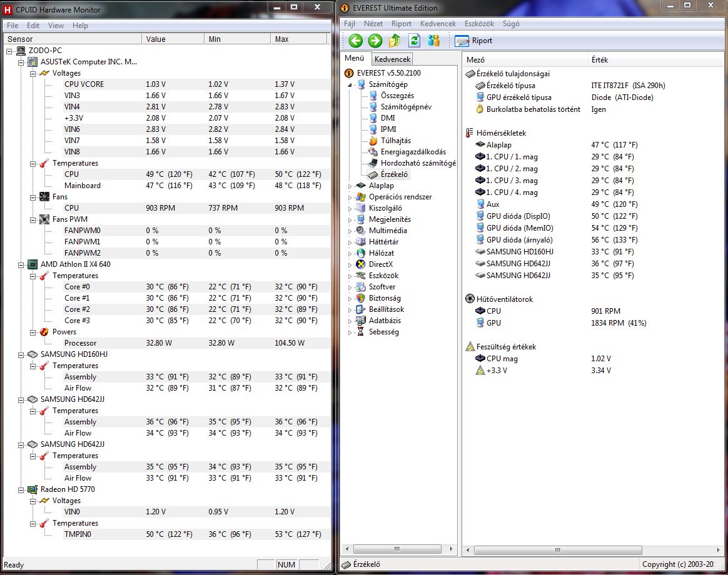Click the ZODO-PC computer icon
The width and height of the screenshot is (728, 575).
[x=21, y=51]
